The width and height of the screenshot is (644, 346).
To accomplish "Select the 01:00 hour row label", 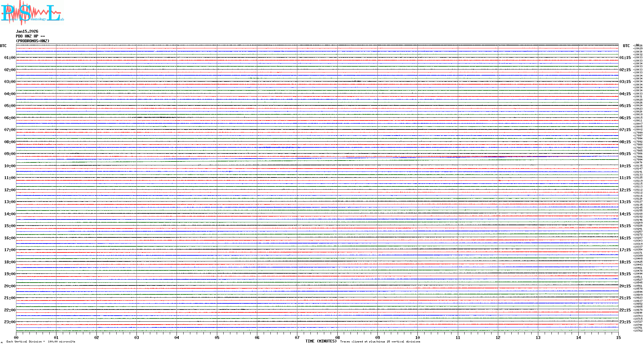I will 10,58.
